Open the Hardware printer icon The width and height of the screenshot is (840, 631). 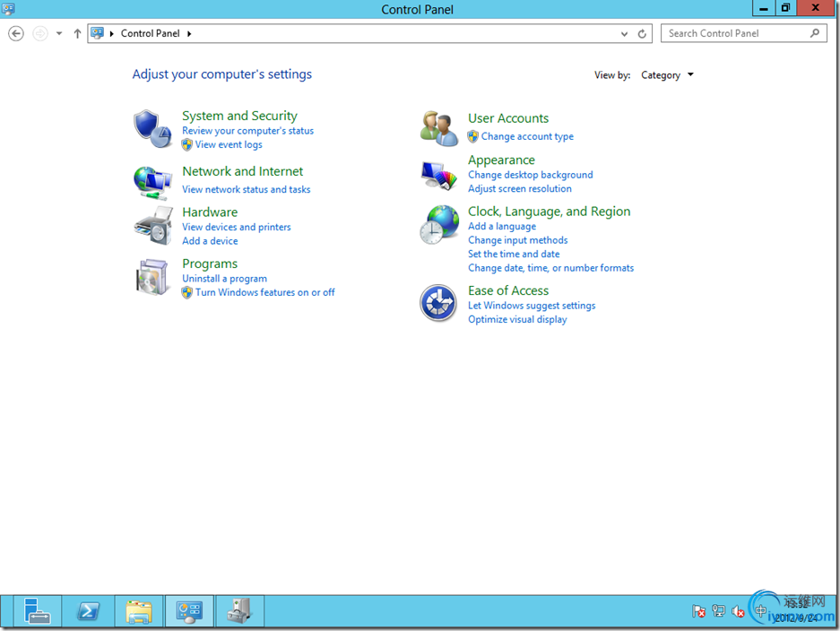point(153,226)
